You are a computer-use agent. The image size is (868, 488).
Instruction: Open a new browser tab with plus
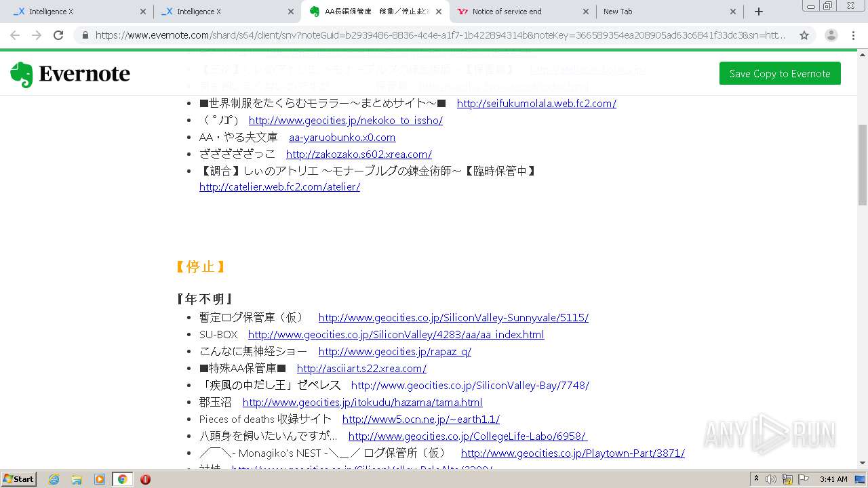(759, 12)
